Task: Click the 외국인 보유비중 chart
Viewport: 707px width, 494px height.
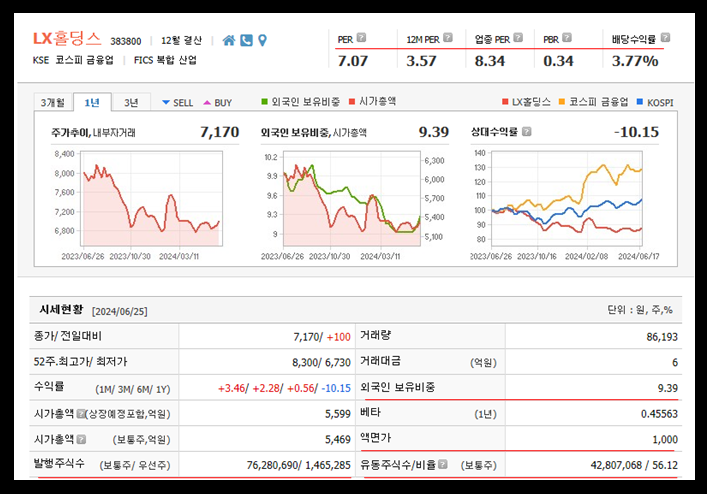Action: (352, 199)
